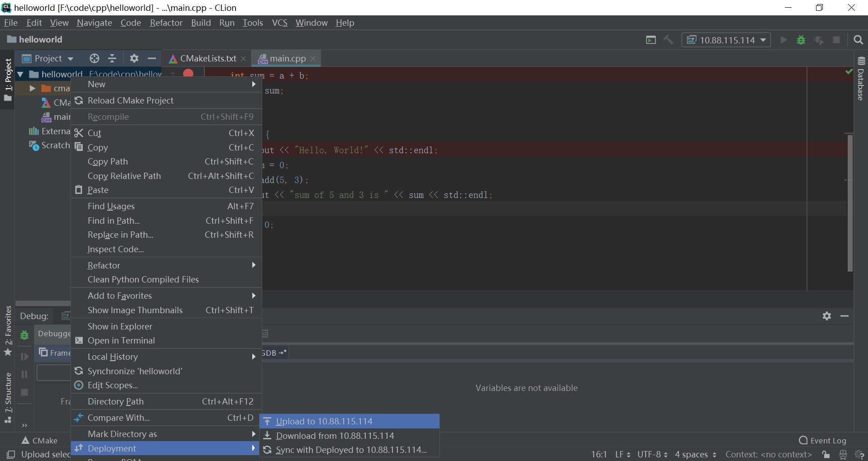Click the helloworld breadcrumb in navigation bar

tap(34, 39)
